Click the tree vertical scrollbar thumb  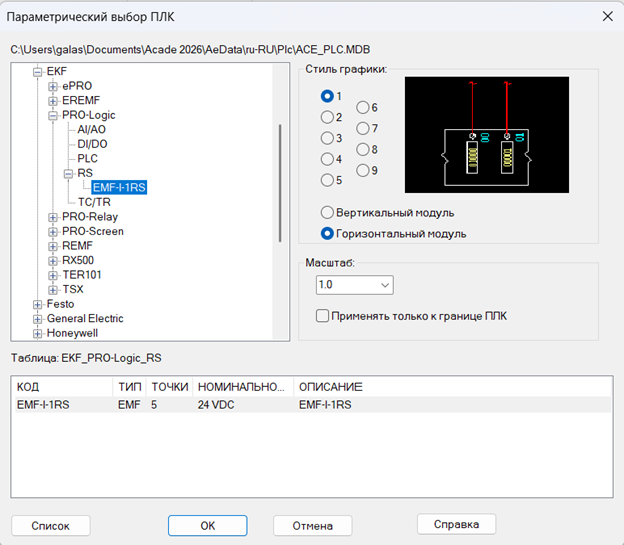click(280, 184)
